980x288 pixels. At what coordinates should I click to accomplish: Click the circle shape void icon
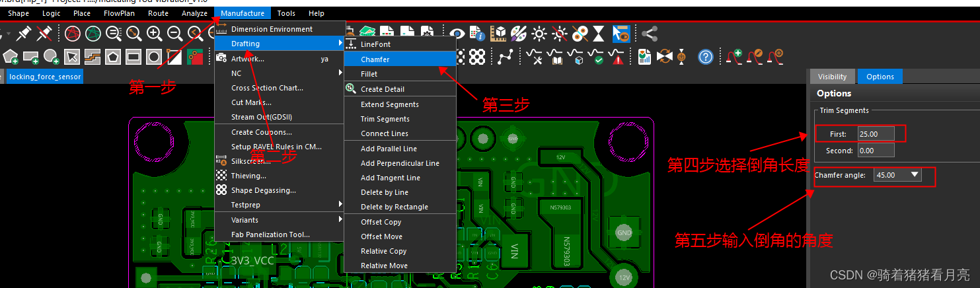pyautogui.click(x=154, y=57)
